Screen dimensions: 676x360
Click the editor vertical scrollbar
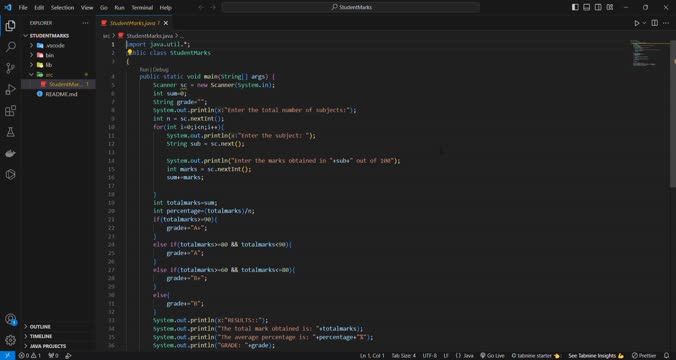(x=673, y=114)
